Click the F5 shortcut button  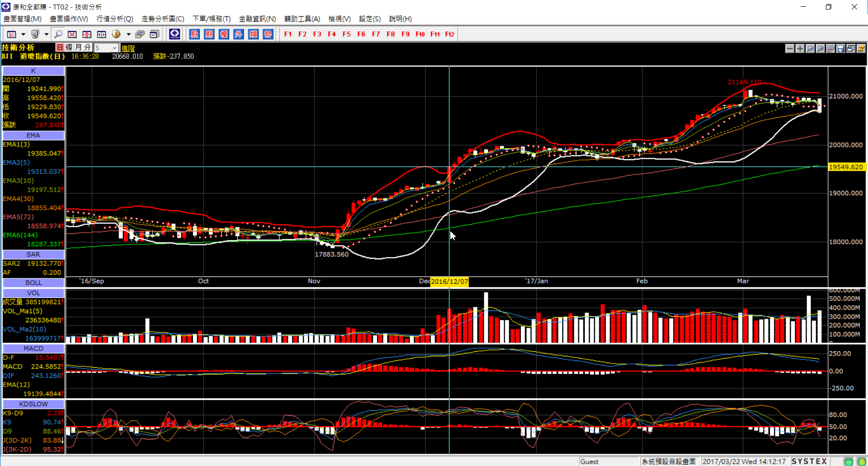(347, 34)
